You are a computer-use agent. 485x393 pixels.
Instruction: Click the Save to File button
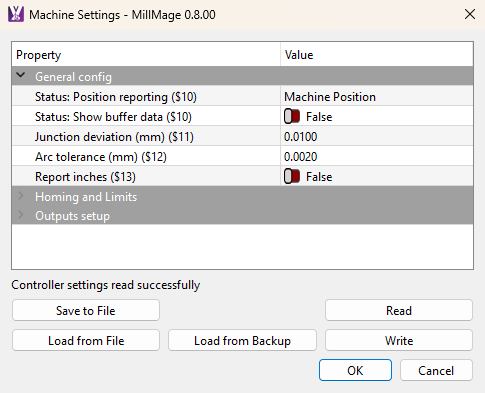tap(86, 310)
